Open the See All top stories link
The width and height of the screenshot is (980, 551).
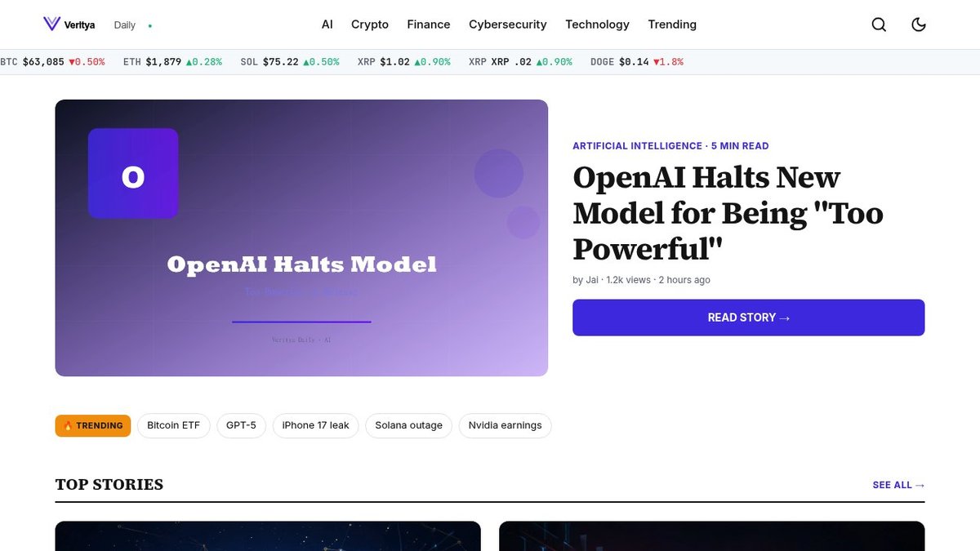pyautogui.click(x=898, y=485)
